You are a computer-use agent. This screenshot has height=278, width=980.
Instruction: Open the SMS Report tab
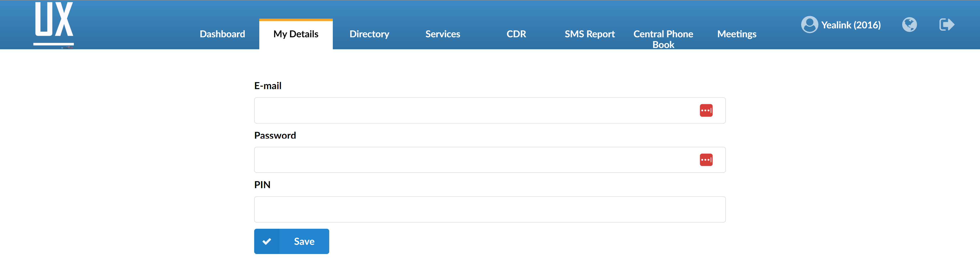coord(589,34)
